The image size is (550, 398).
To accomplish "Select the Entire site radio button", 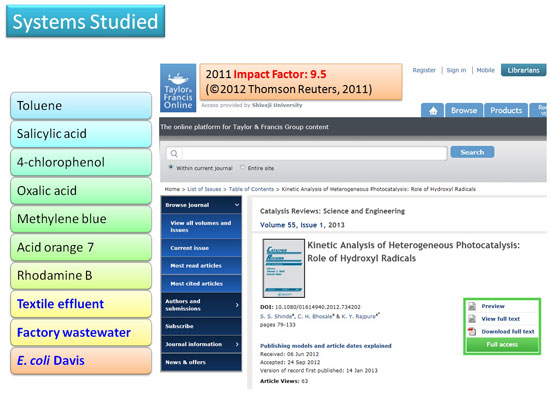I will 242,167.
